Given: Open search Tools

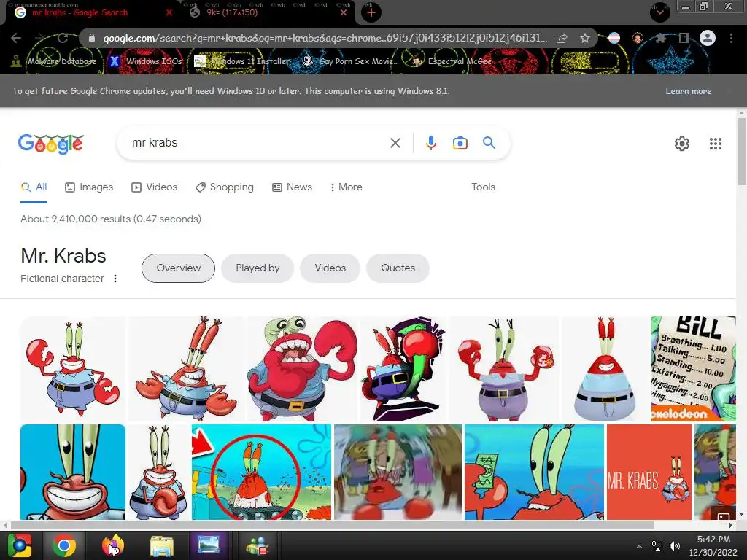Looking at the screenshot, I should (x=483, y=187).
